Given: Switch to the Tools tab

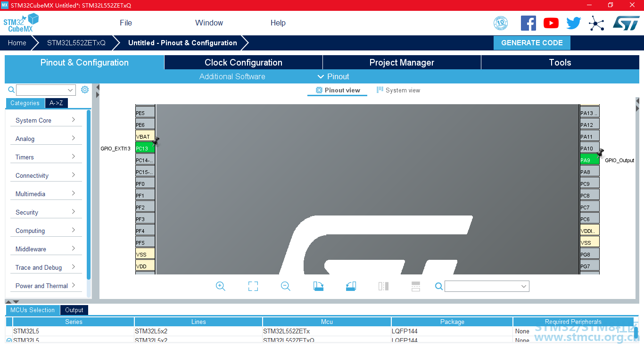Looking at the screenshot, I should click(x=560, y=62).
